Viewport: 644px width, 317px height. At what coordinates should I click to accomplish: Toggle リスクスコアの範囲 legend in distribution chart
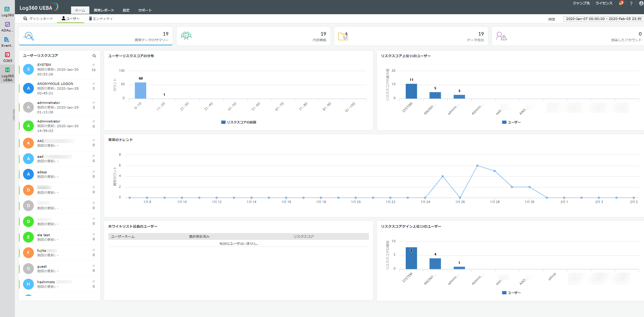(239, 122)
